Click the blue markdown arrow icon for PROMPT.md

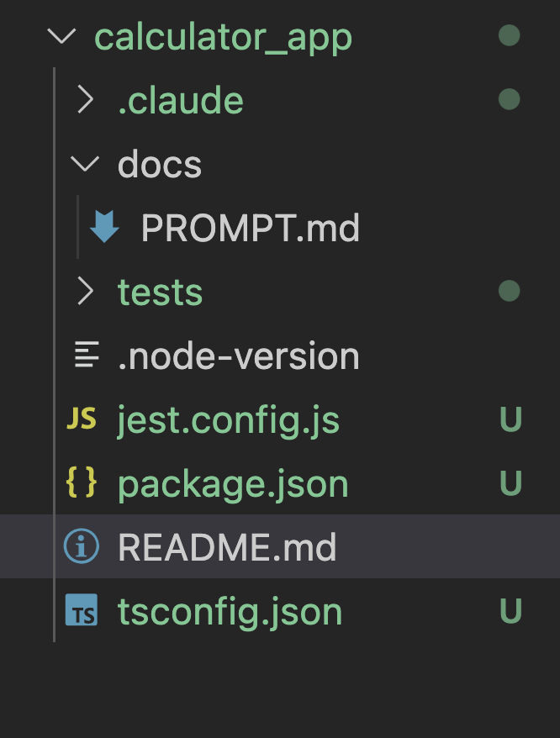(104, 227)
